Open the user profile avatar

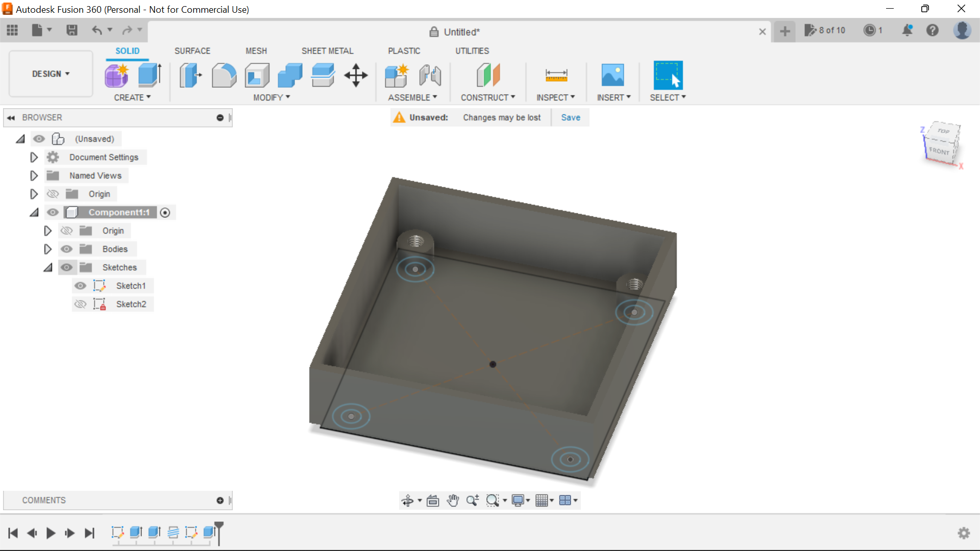[x=963, y=31]
